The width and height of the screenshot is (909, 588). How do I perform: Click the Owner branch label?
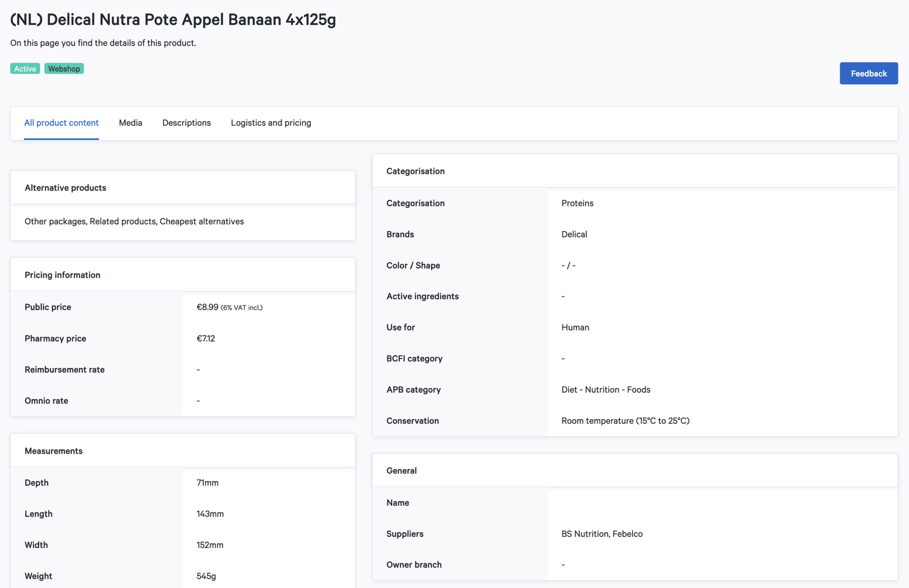click(x=414, y=565)
